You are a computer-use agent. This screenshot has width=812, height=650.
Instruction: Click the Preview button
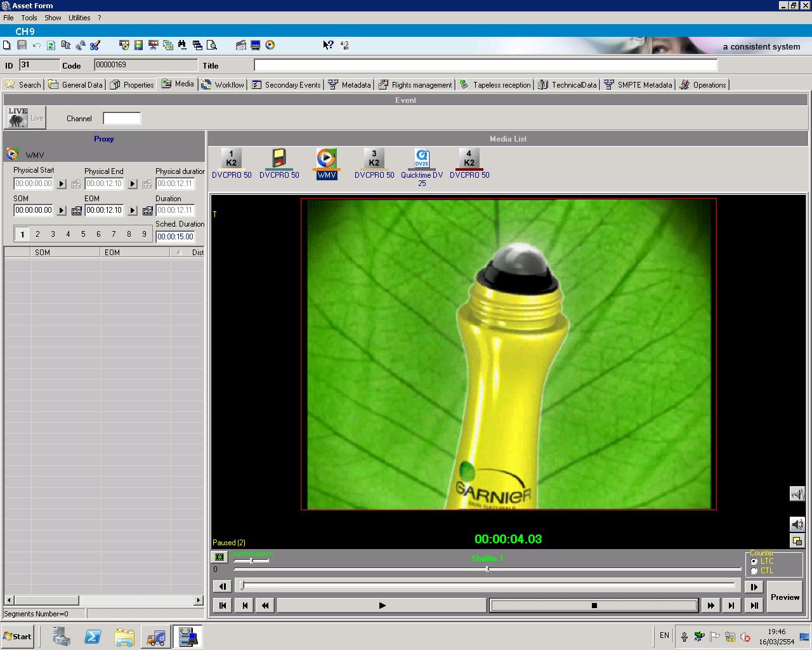click(x=785, y=597)
